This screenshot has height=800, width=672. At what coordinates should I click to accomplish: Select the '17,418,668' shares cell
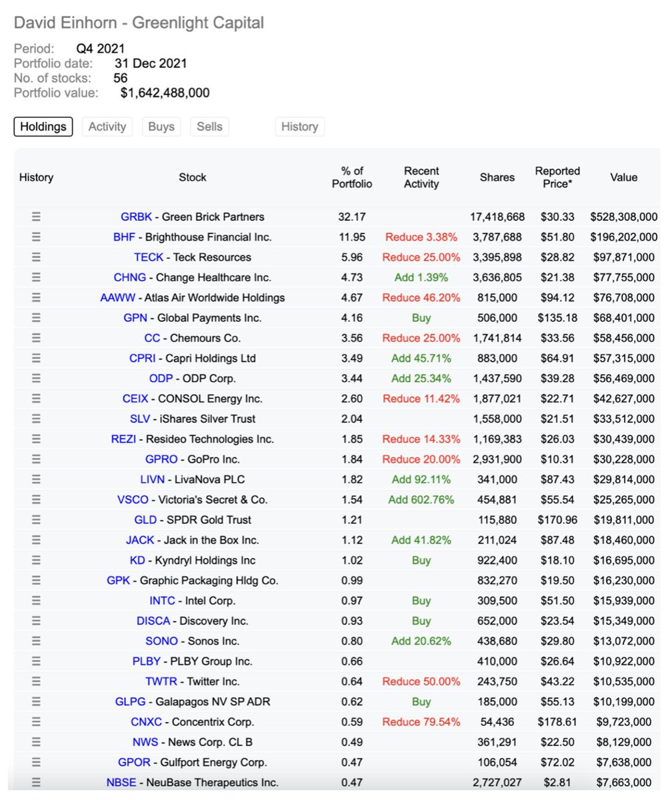coord(497,217)
